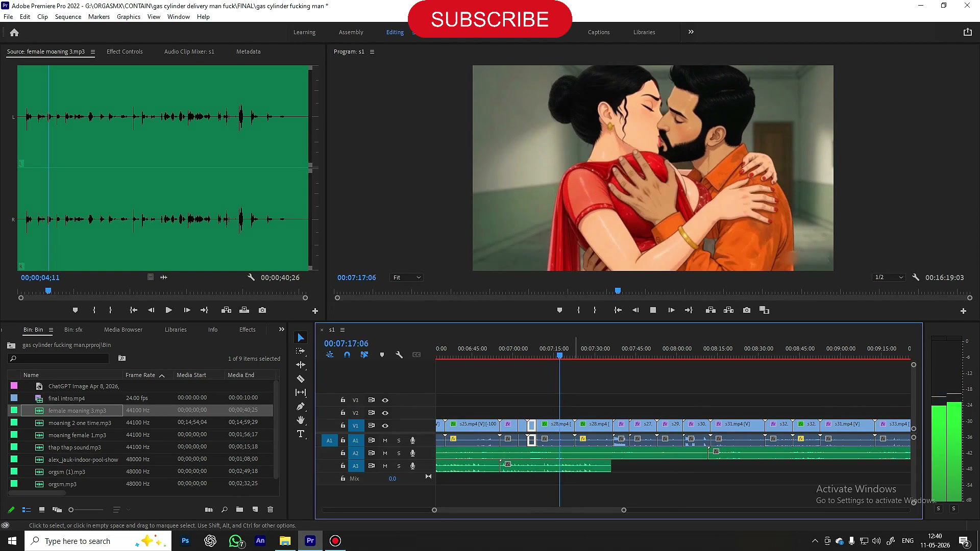Mute audio track A1
Image resolution: width=980 pixels, height=551 pixels.
tap(385, 440)
